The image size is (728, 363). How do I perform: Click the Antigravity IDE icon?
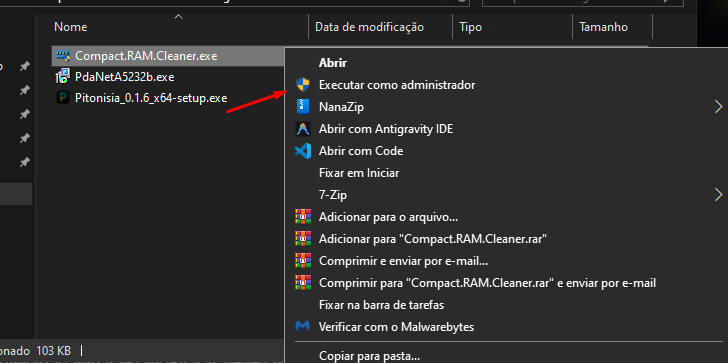pyautogui.click(x=303, y=129)
